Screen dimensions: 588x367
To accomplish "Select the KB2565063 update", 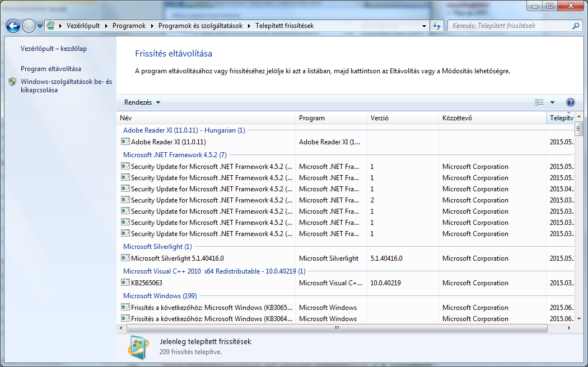I will click(x=347, y=283).
